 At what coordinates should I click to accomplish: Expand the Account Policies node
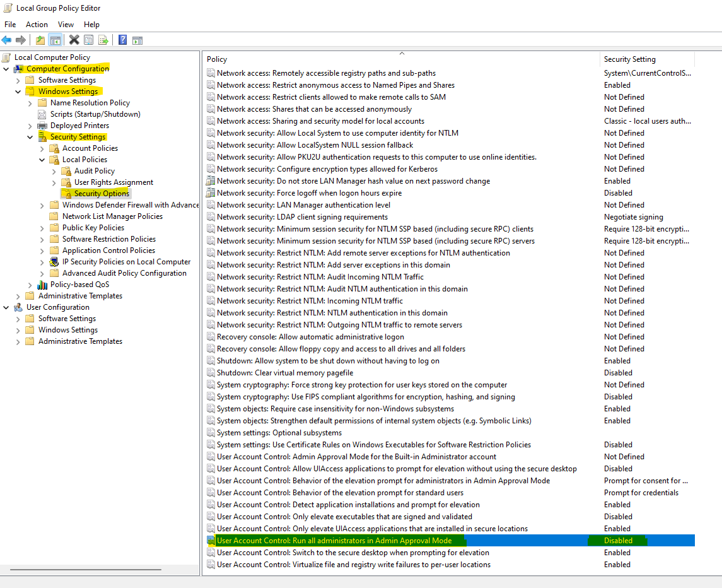coord(42,148)
